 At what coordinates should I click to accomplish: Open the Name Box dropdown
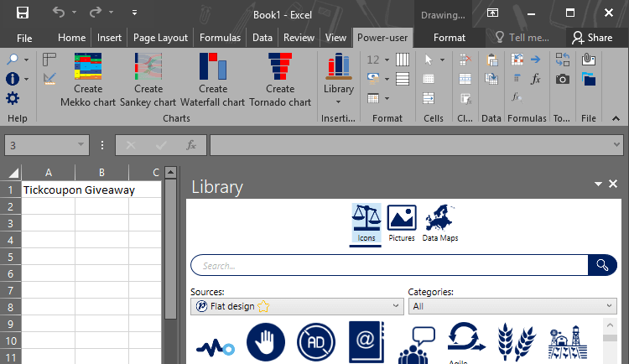coord(81,145)
